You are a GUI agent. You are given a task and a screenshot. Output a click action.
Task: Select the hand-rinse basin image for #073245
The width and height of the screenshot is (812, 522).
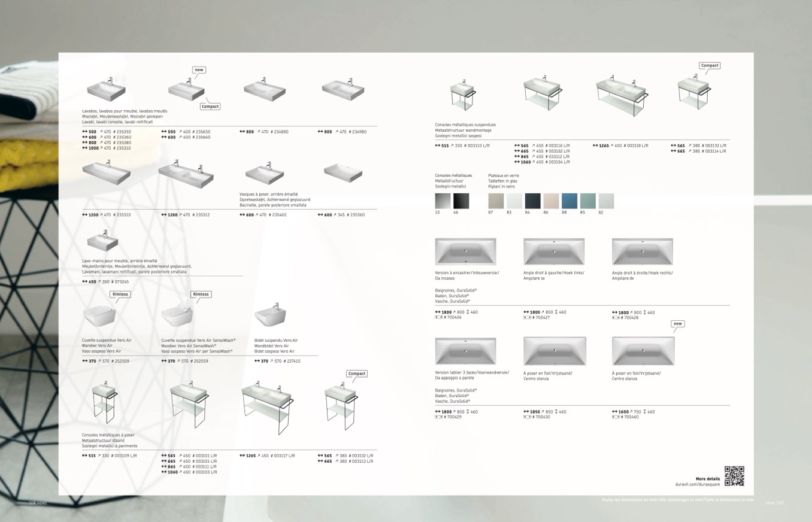click(102, 242)
